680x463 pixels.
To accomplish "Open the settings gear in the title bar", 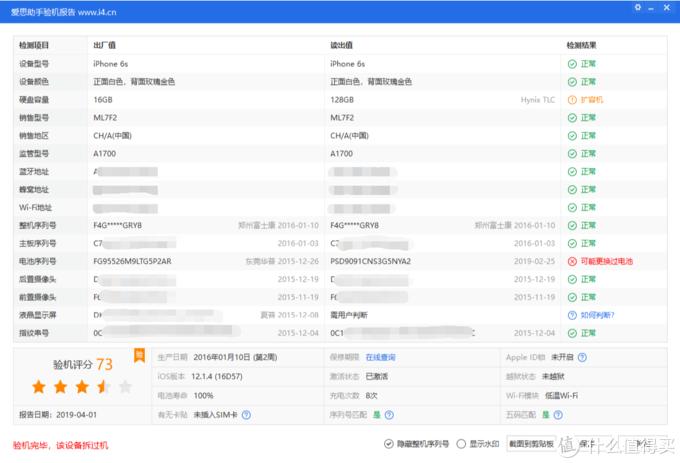I will [638, 7].
